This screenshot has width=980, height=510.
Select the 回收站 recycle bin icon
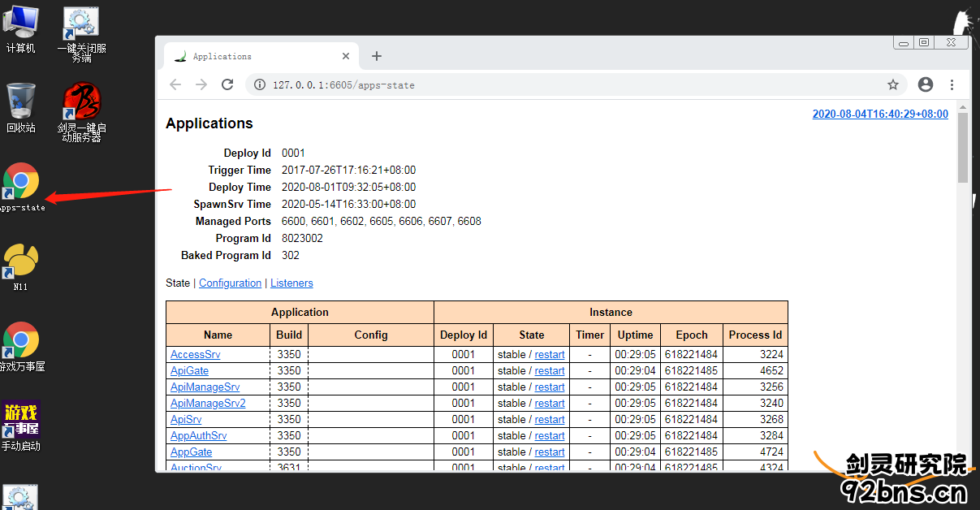pos(20,107)
